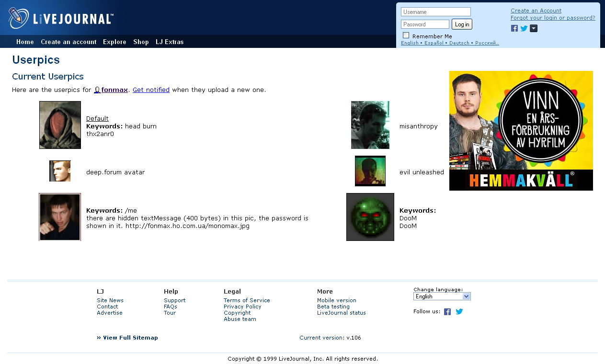Open the Advertise footer link

[110, 313]
